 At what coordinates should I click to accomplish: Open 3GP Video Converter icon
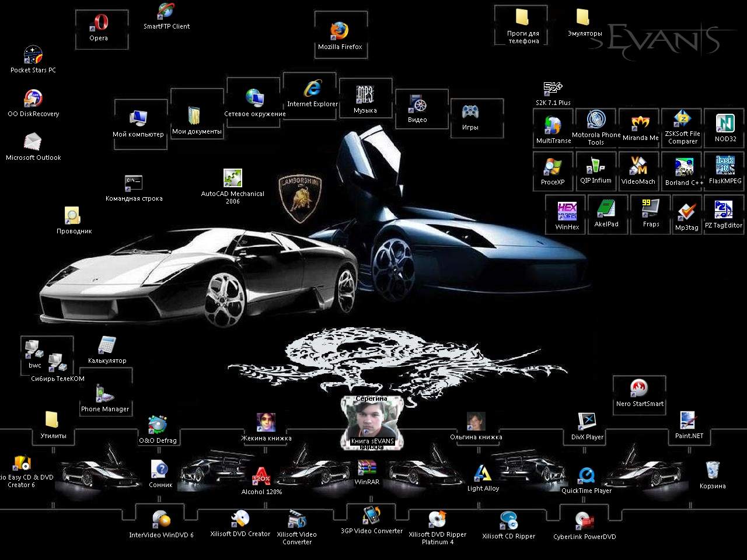pos(372,516)
